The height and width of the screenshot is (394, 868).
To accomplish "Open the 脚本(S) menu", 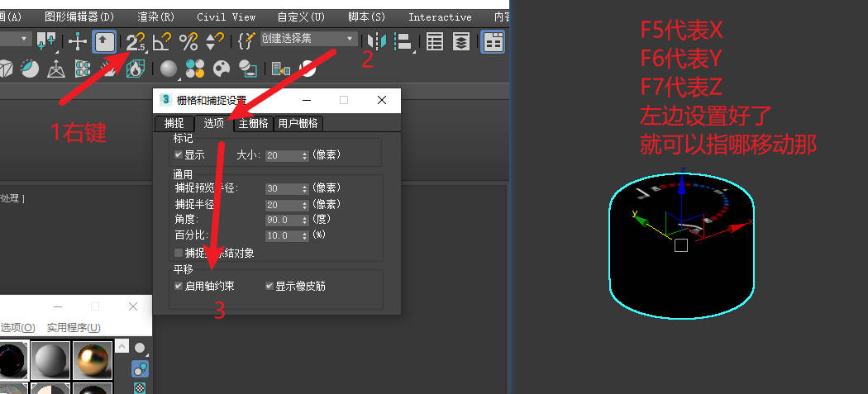I will click(366, 17).
